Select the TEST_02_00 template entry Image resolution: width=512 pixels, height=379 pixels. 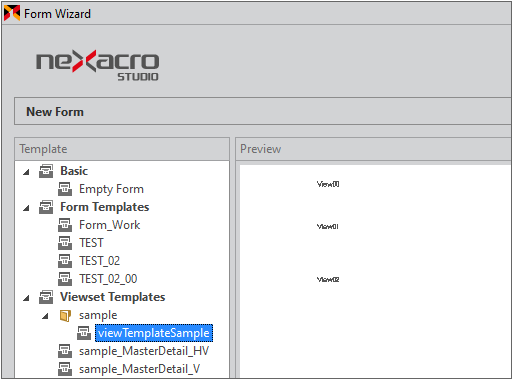tap(108, 279)
